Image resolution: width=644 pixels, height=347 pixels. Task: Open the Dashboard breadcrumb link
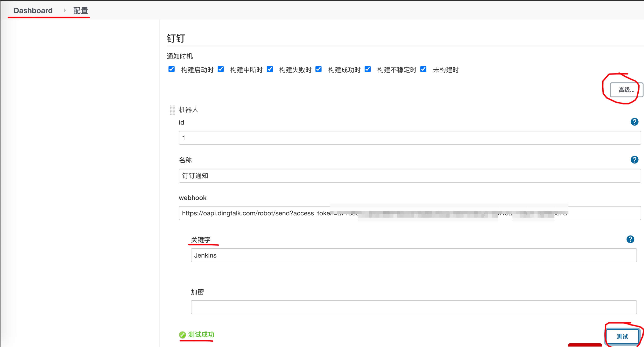coord(33,11)
